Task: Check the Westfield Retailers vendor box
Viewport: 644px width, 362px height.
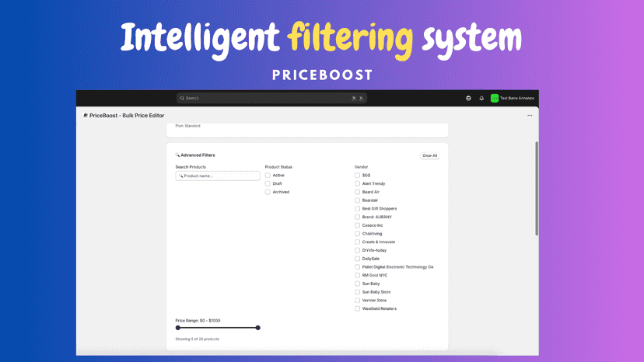Action: pyautogui.click(x=357, y=308)
